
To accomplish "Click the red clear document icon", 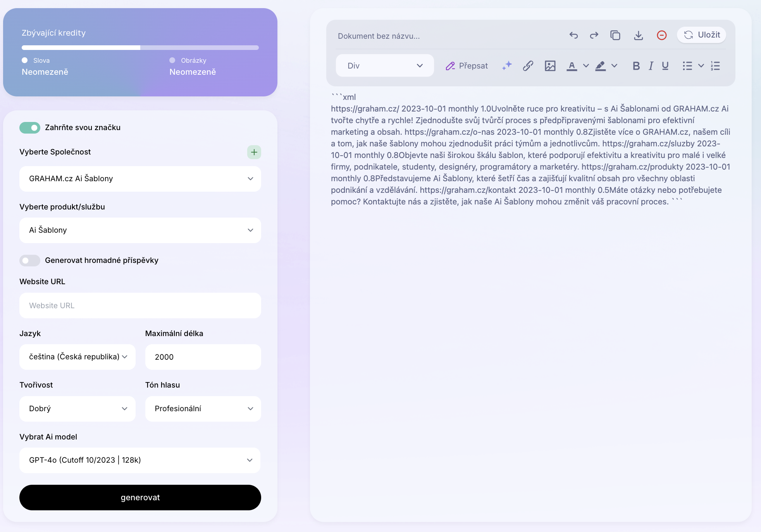I will (x=662, y=35).
